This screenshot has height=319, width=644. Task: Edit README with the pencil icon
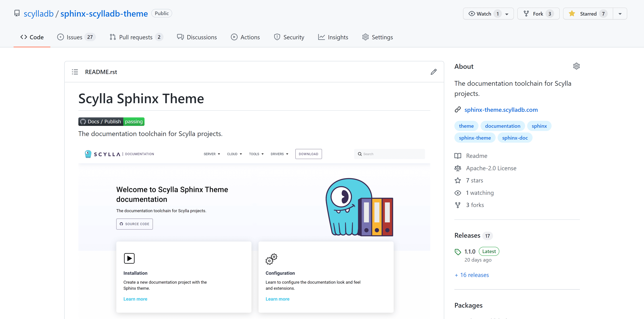tap(434, 72)
